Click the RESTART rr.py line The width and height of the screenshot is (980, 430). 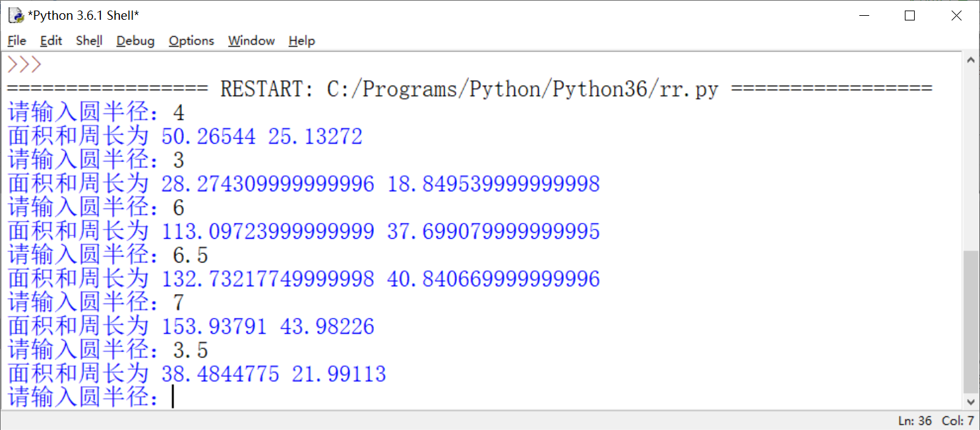(x=469, y=89)
